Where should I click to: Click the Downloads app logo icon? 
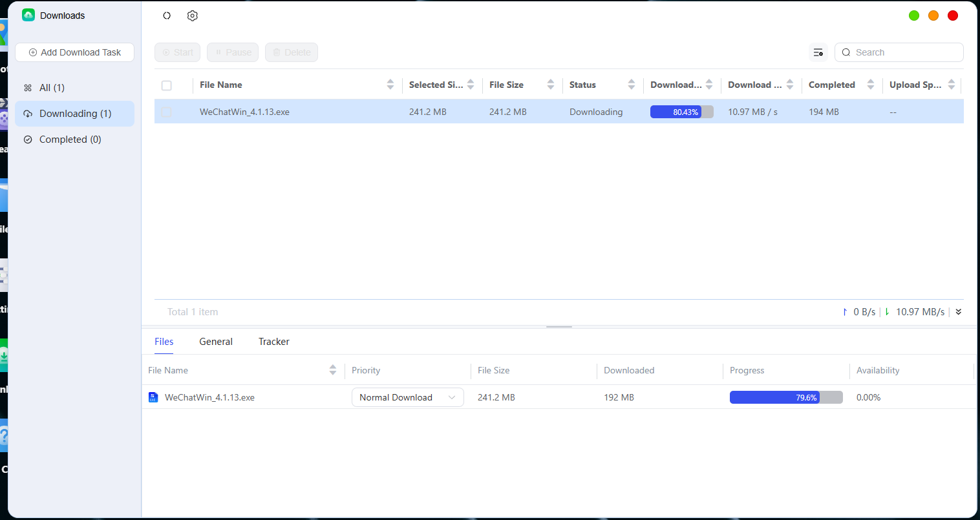(x=28, y=15)
